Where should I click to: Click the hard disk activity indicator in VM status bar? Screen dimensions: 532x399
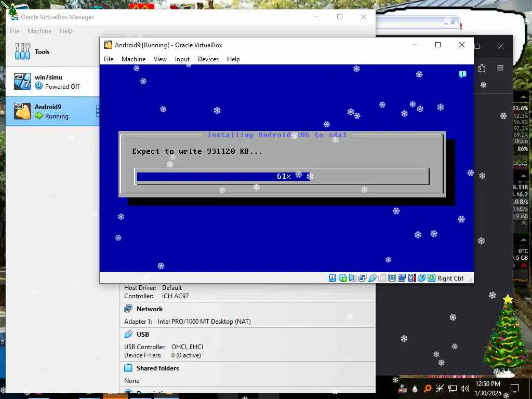click(332, 278)
